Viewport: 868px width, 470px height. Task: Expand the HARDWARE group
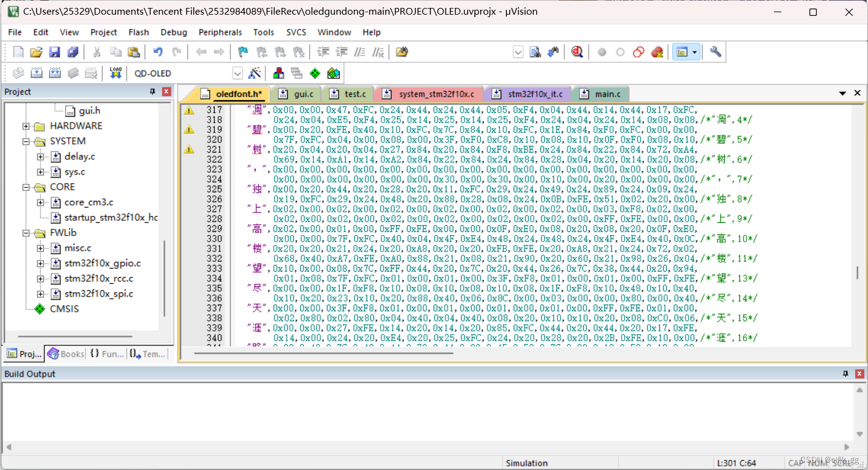pos(24,126)
